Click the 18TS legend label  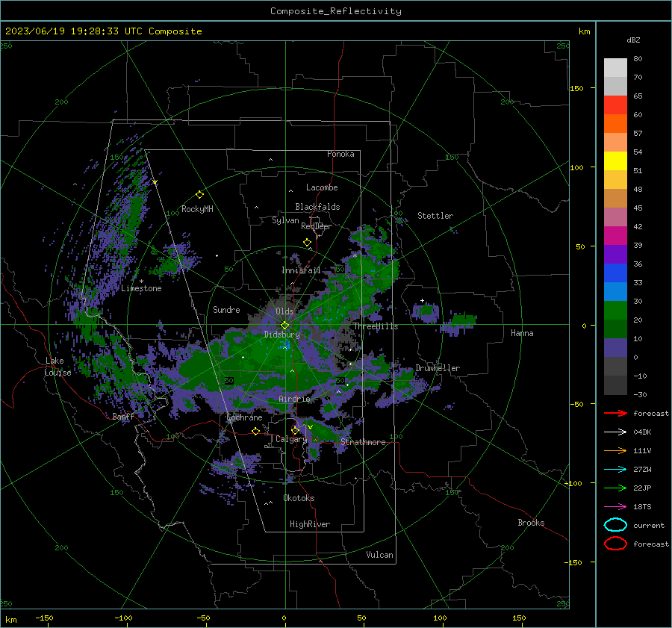coord(642,507)
